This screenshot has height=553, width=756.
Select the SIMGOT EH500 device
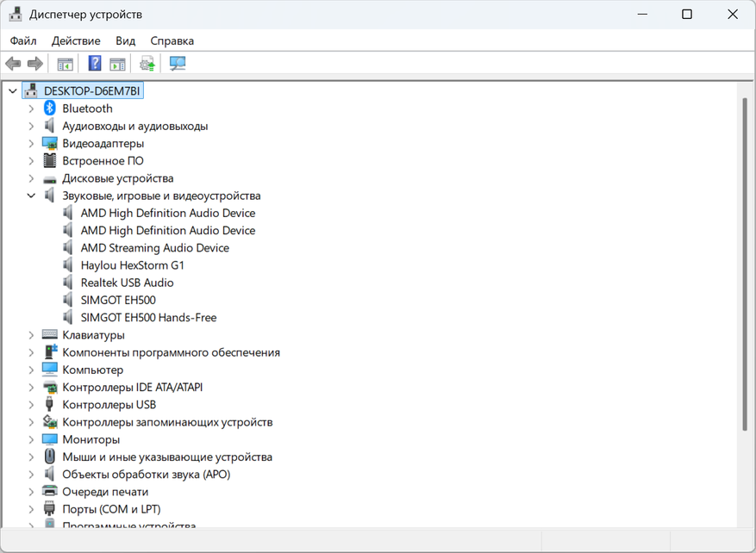[x=118, y=300]
